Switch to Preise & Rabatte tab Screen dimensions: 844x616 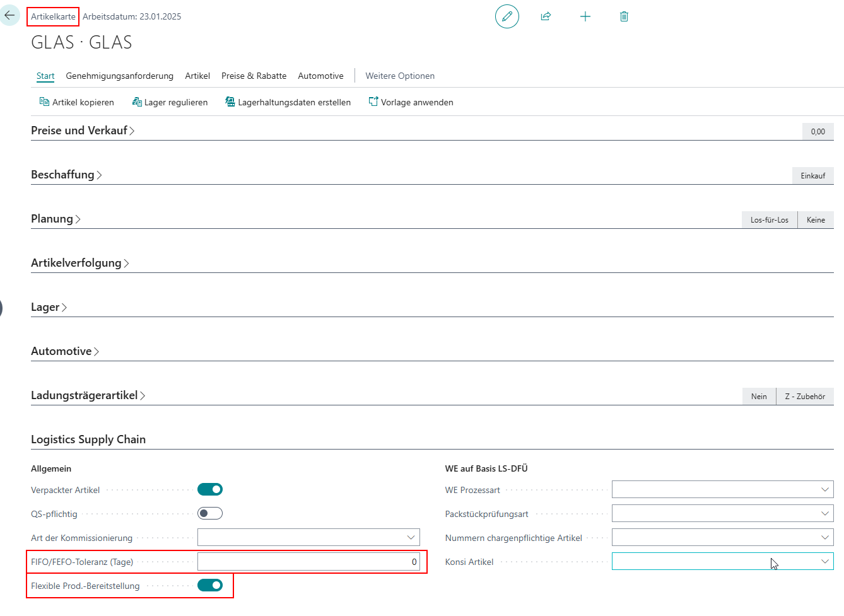click(x=254, y=76)
